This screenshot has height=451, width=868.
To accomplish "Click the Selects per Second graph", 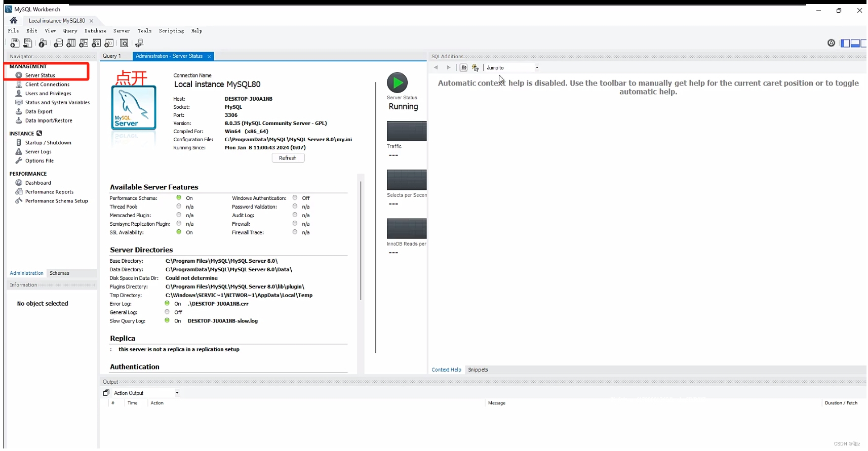I will [x=407, y=180].
